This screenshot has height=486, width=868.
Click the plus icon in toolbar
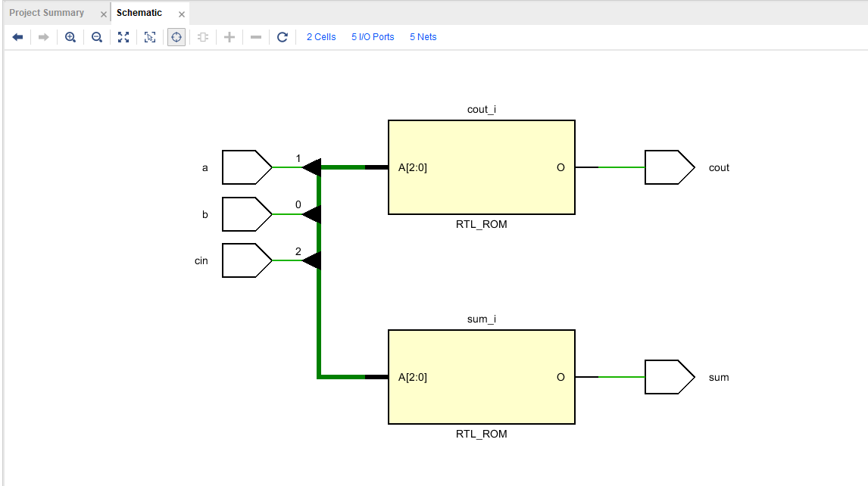(229, 37)
